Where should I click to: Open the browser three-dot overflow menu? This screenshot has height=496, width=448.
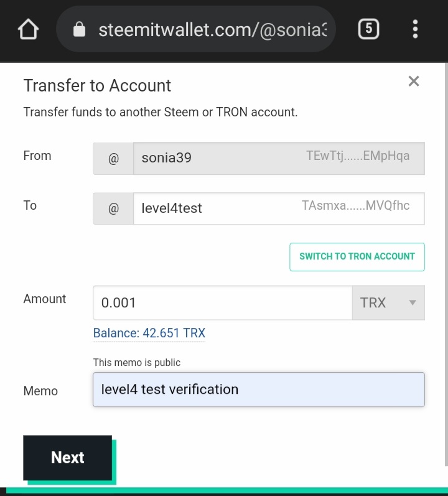[x=415, y=29]
